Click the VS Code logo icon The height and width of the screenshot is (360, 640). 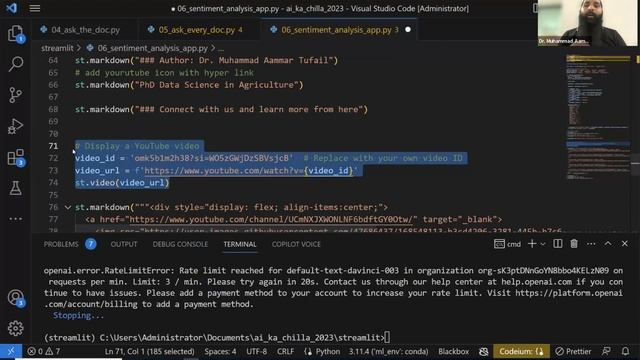pos(11,8)
